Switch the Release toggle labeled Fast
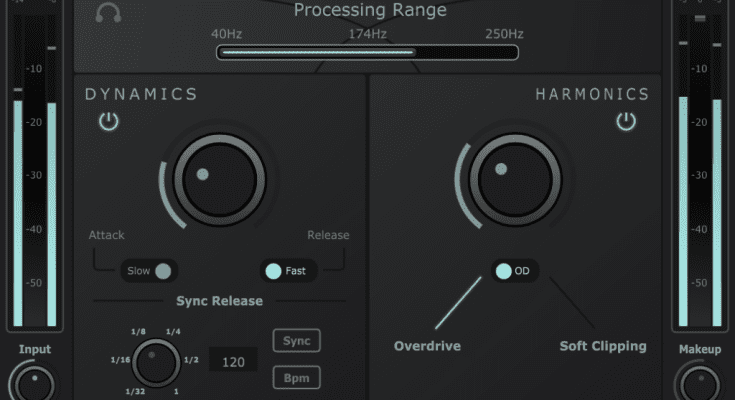 point(287,271)
